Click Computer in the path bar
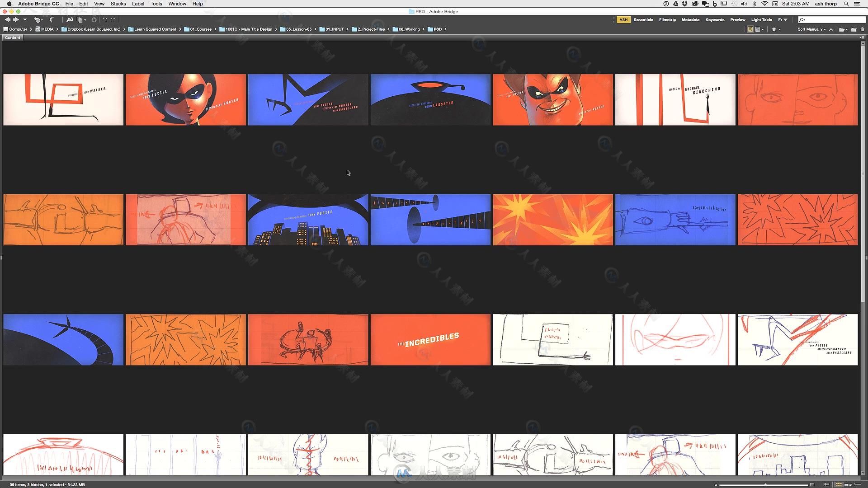The height and width of the screenshot is (488, 868). [x=15, y=29]
